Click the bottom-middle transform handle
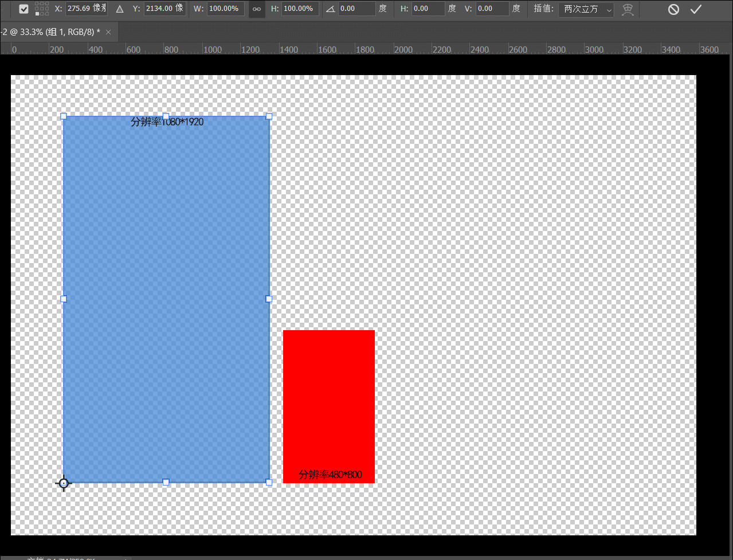Screen dimensions: 733x560 (166, 483)
